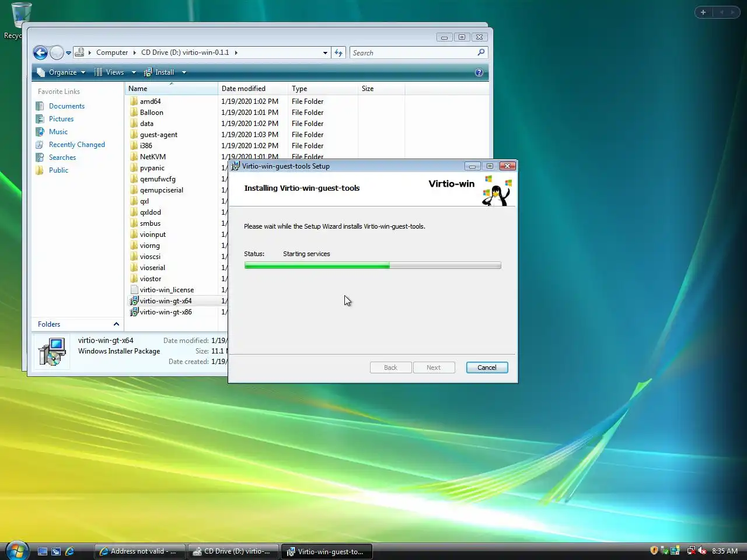
Task: Open Recently Changed in Favorite Links
Action: point(77,145)
